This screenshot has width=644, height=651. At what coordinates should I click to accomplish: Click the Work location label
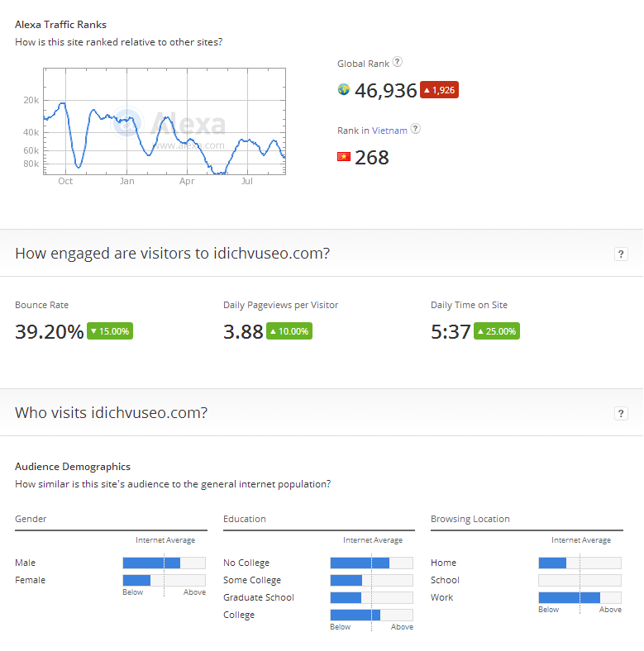[441, 597]
